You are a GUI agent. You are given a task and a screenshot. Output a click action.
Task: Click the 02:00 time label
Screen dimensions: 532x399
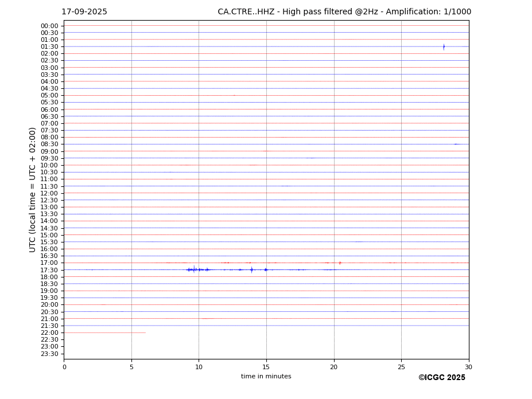49,53
